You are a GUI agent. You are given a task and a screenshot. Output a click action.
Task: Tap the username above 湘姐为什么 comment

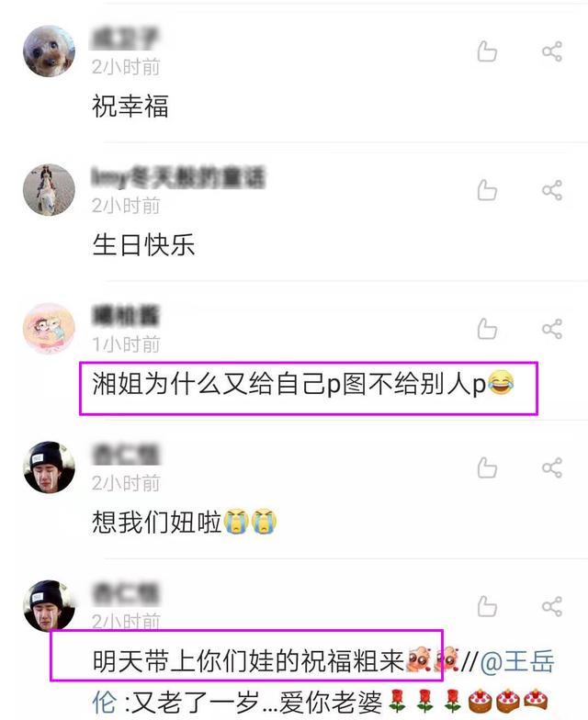126,316
